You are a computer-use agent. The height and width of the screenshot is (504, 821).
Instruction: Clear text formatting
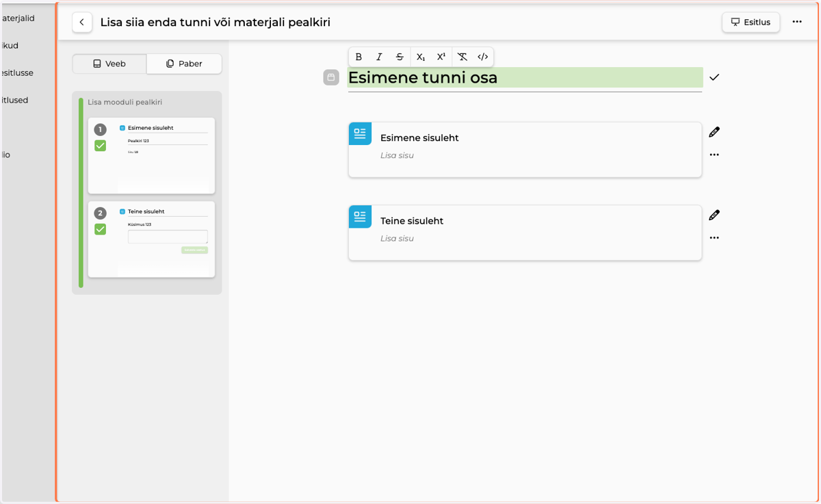(462, 57)
